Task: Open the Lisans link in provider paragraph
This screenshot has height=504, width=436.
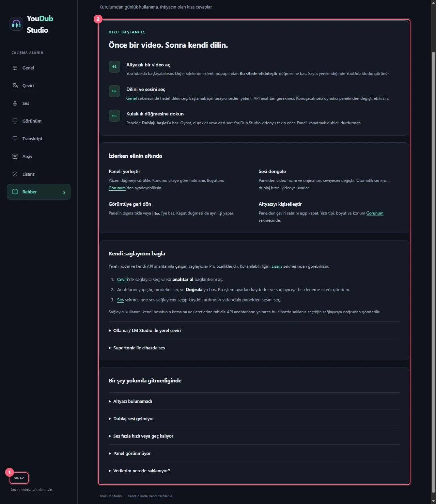Action: 277,266
